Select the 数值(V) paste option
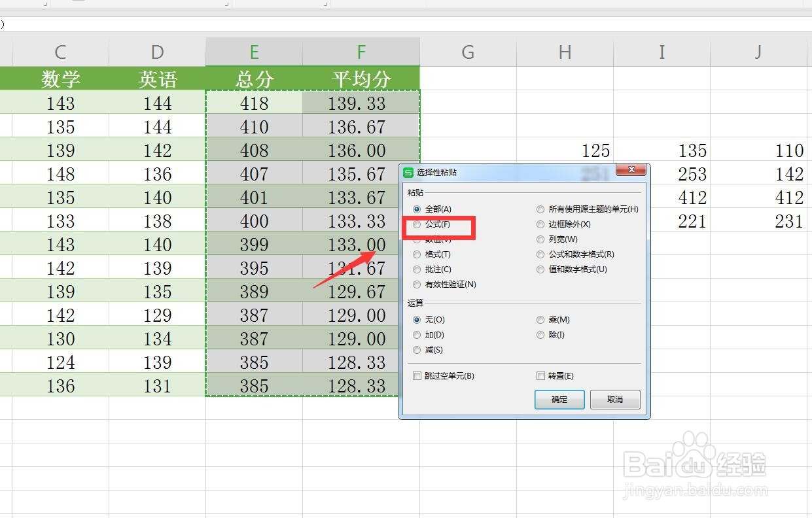Image resolution: width=812 pixels, height=518 pixels. [x=432, y=239]
